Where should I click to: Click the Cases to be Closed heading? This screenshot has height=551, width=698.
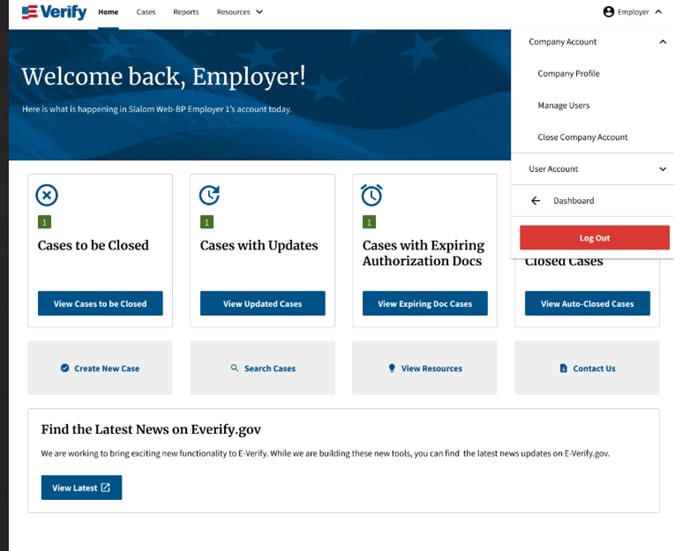93,245
